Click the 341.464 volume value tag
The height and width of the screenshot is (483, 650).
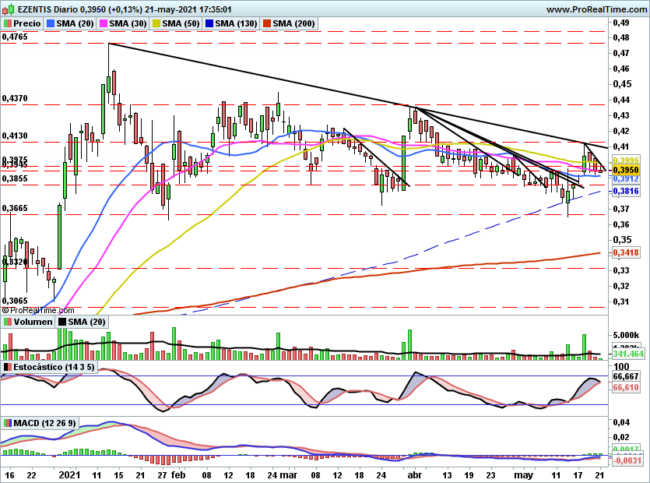coord(628,354)
